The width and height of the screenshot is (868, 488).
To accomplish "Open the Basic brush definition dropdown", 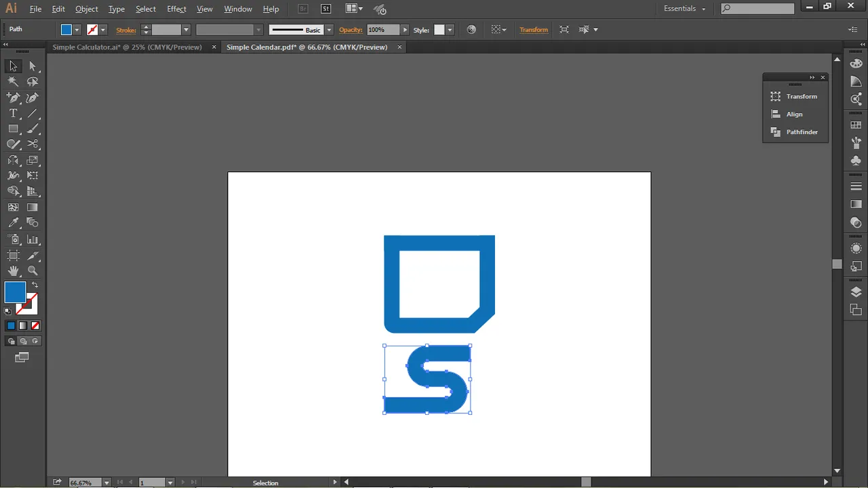I will (329, 30).
